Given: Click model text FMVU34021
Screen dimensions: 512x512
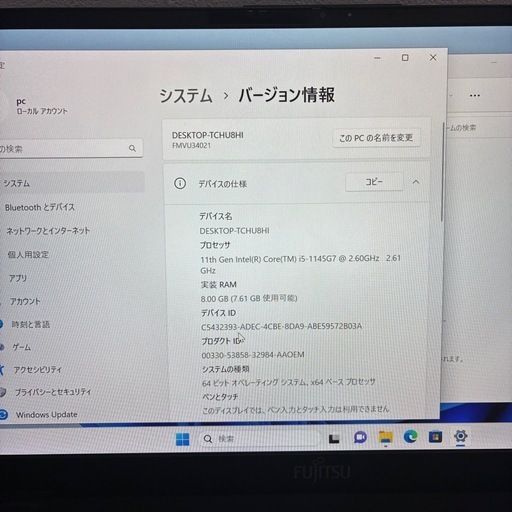Looking at the screenshot, I should click(x=191, y=146).
